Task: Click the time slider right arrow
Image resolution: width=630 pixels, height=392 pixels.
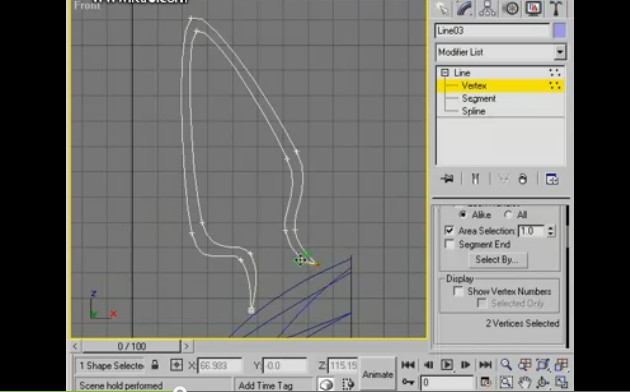Action: 186,346
